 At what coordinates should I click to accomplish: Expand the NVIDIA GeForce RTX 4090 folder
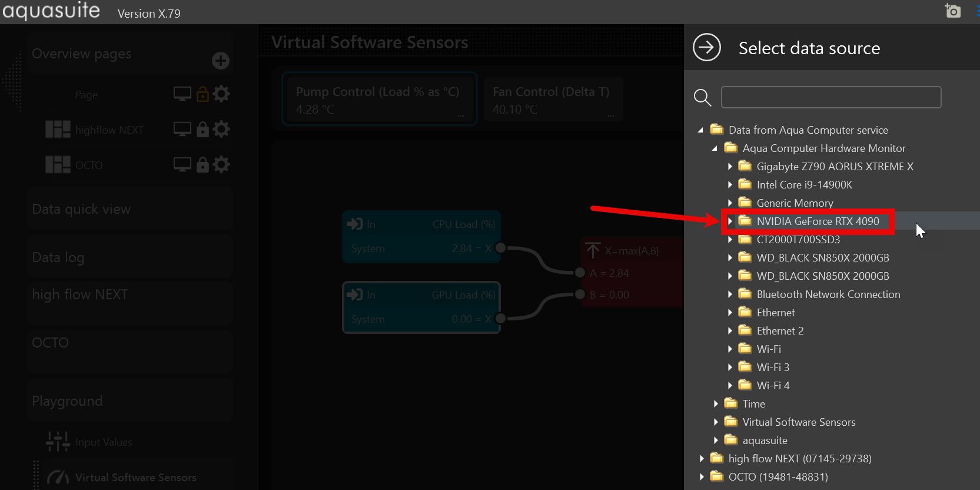point(730,221)
